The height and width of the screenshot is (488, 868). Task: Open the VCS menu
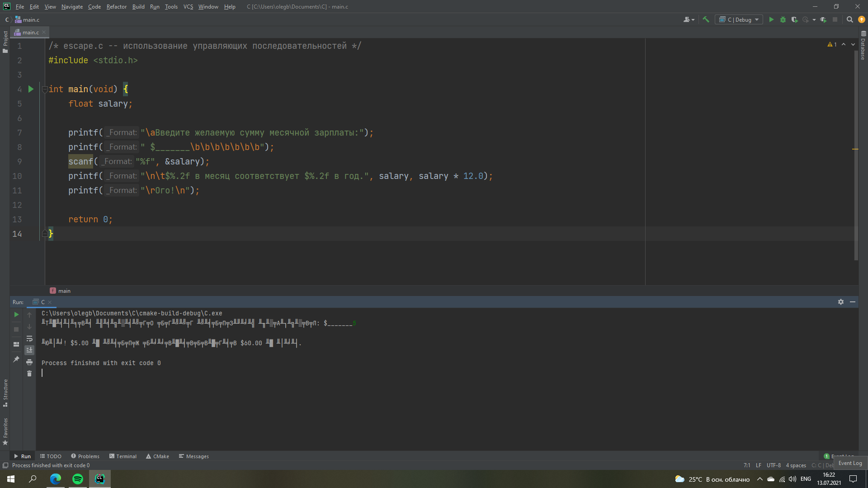click(188, 7)
